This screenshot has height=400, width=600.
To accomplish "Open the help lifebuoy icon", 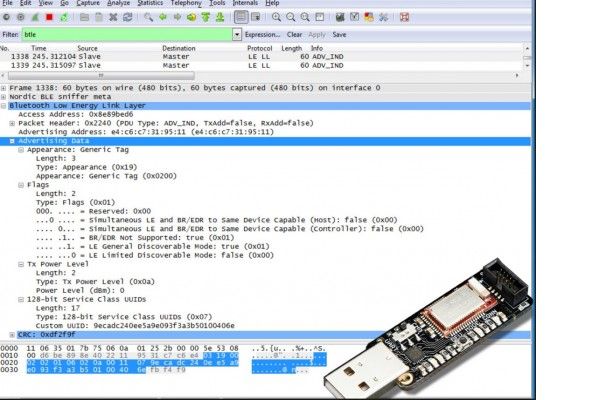I will coord(404,17).
